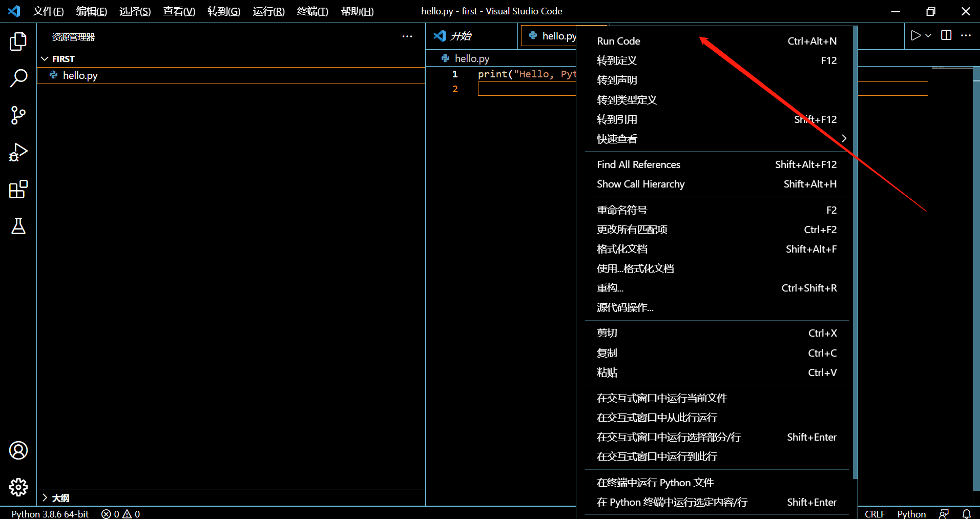
Task: Click errors and warnings count in status bar
Action: (x=121, y=513)
